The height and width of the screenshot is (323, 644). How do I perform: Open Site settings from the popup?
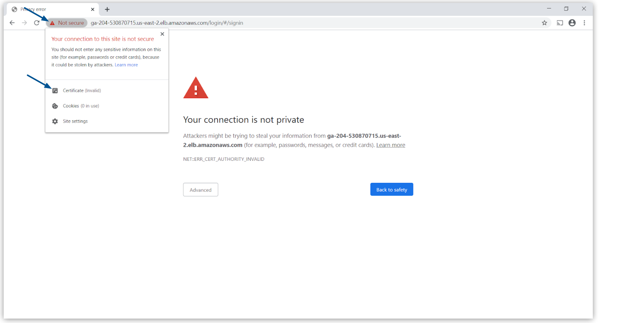(75, 121)
